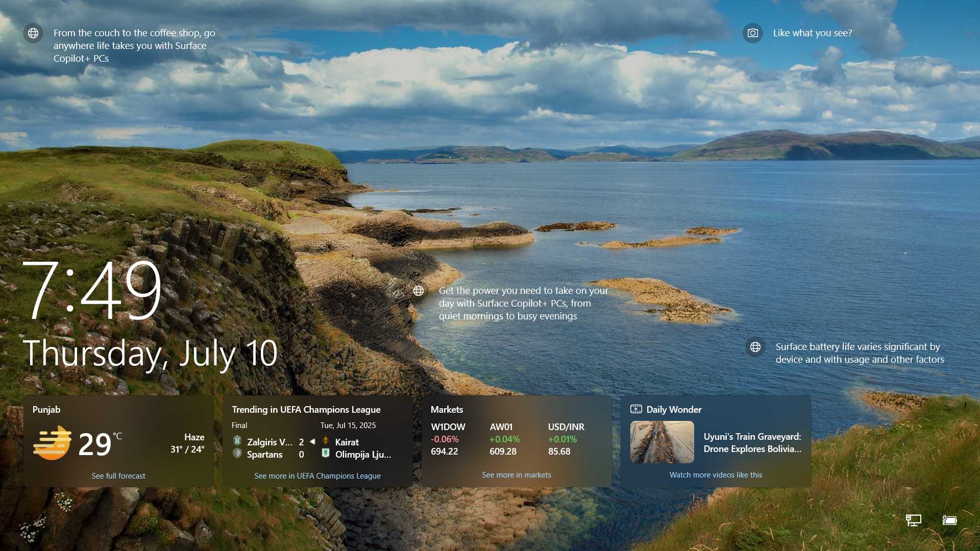Click the Daily Wonder video icon
Image resolution: width=980 pixels, height=551 pixels.
point(636,409)
